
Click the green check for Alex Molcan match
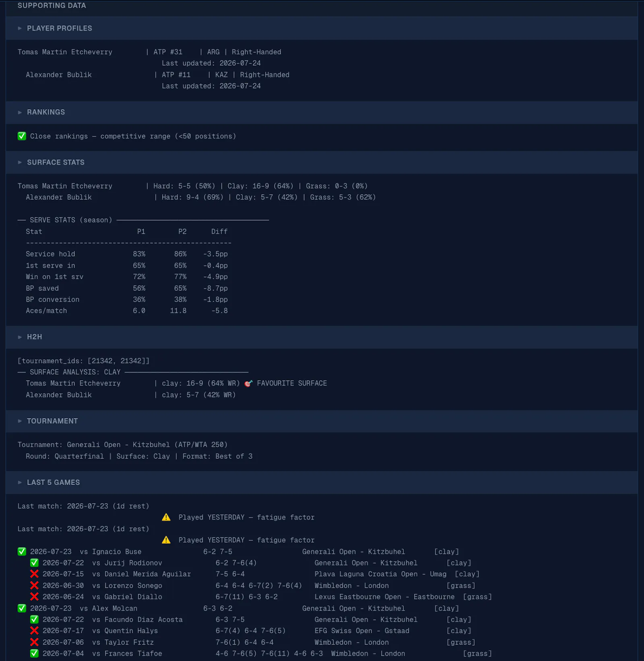coord(22,608)
